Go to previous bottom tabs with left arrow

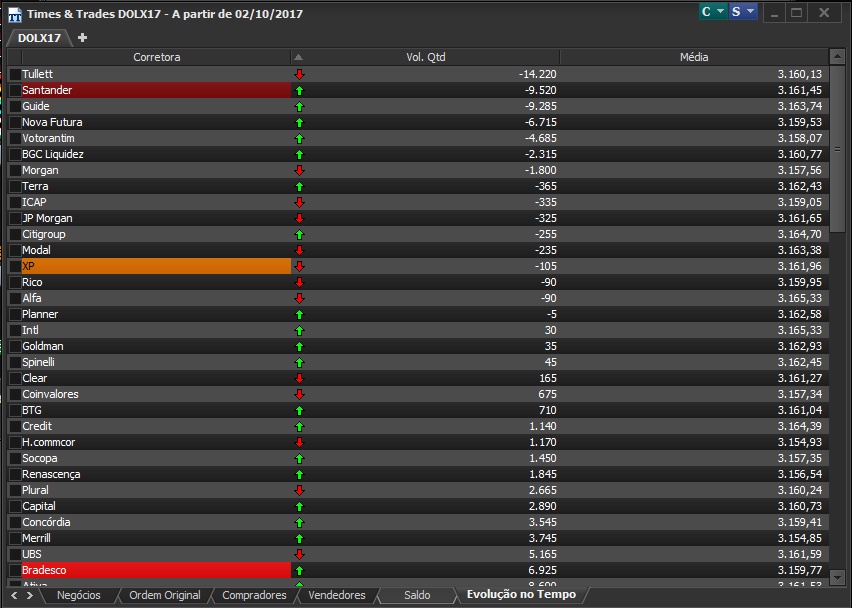[14, 596]
